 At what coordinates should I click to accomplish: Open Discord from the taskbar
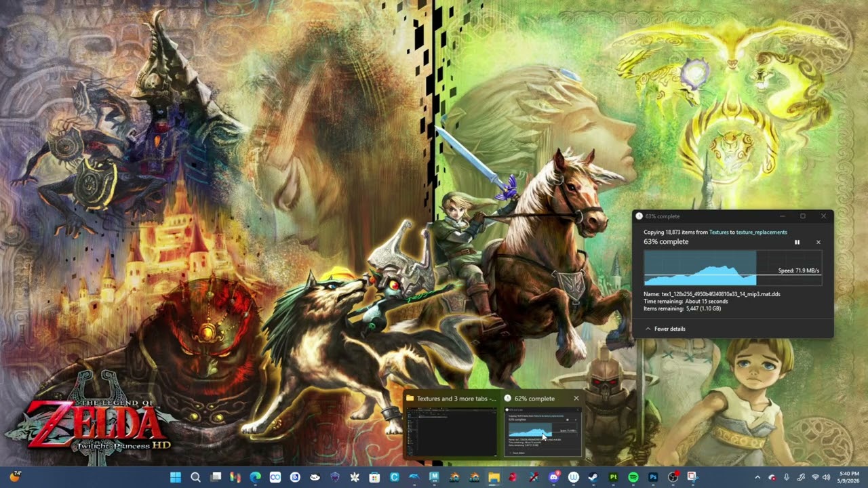click(554, 477)
